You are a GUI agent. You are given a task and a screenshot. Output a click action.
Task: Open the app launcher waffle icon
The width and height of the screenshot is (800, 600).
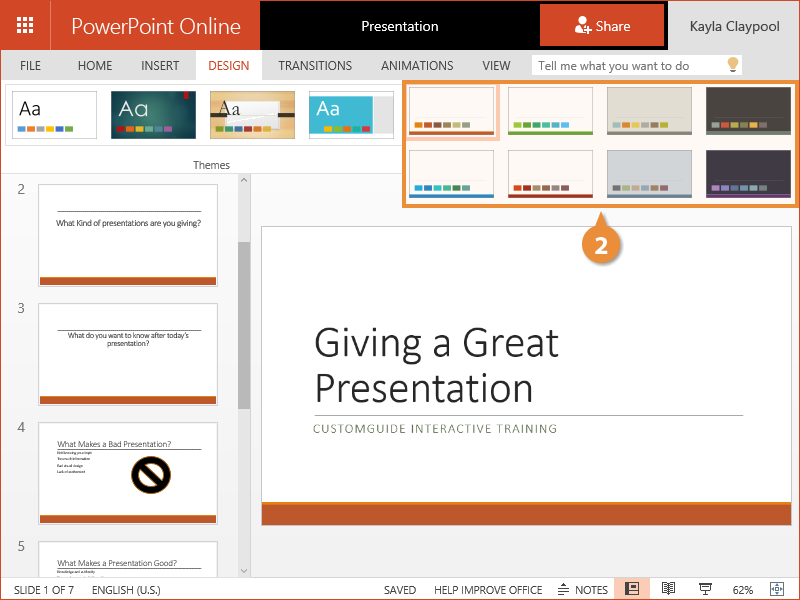click(x=25, y=26)
